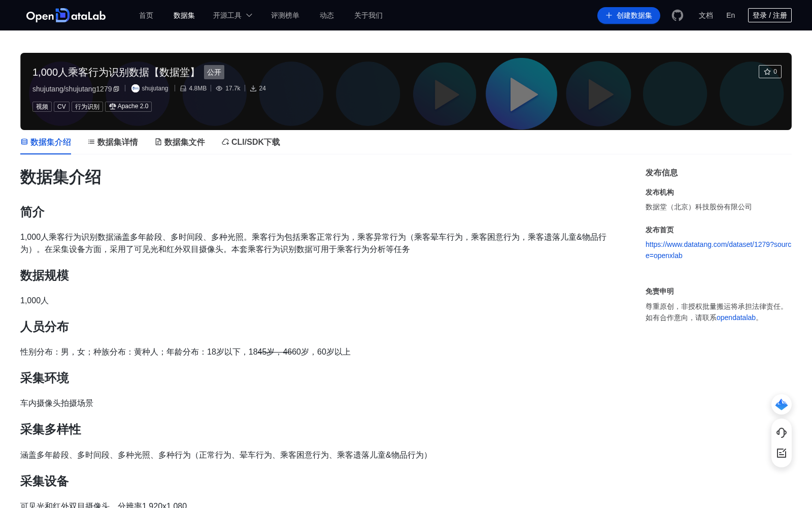Click the Apache 2.0 license scale icon
Screen dimensions: 812x508
113,106
